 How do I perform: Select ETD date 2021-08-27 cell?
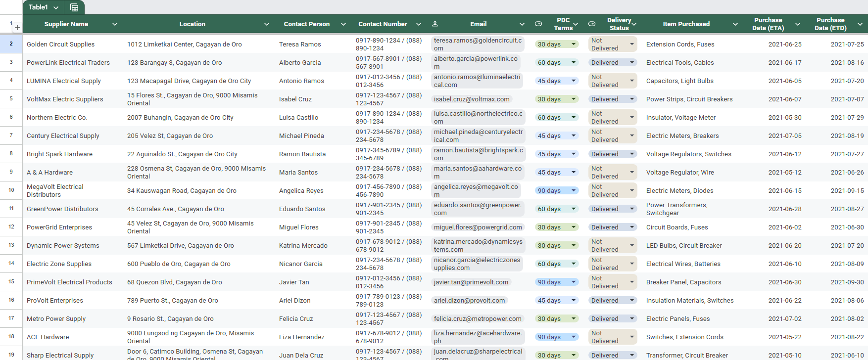click(837, 209)
